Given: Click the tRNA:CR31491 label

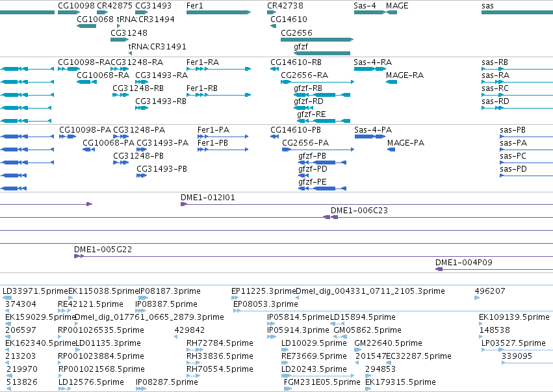Looking at the screenshot, I should point(157,47).
